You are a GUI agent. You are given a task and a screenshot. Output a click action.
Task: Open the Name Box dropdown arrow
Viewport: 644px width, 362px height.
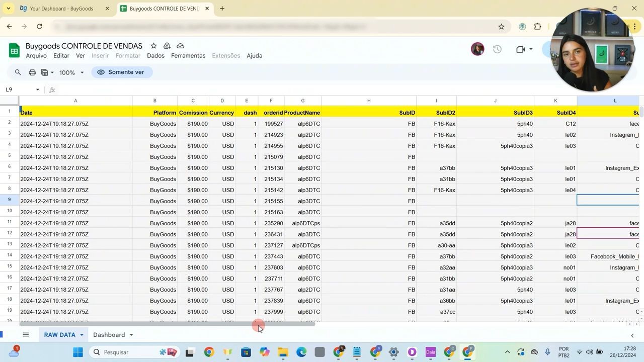(37, 89)
